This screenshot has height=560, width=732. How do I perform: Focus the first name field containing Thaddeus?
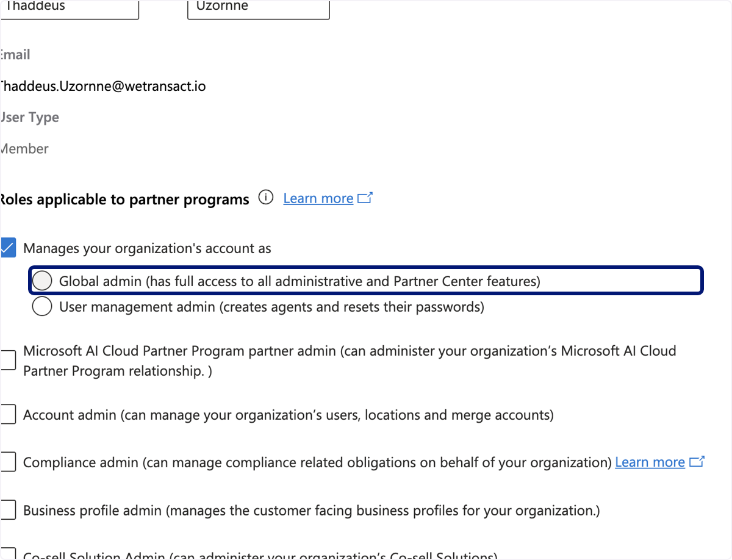point(70,9)
